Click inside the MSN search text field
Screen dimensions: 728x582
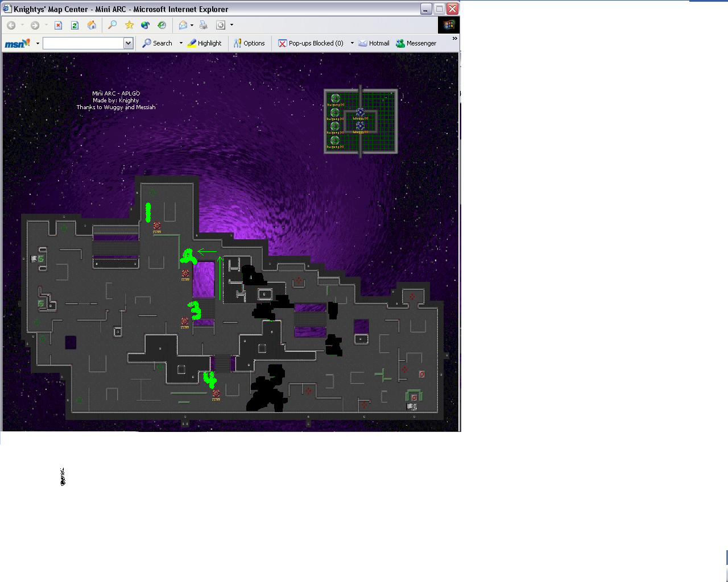pyautogui.click(x=83, y=43)
